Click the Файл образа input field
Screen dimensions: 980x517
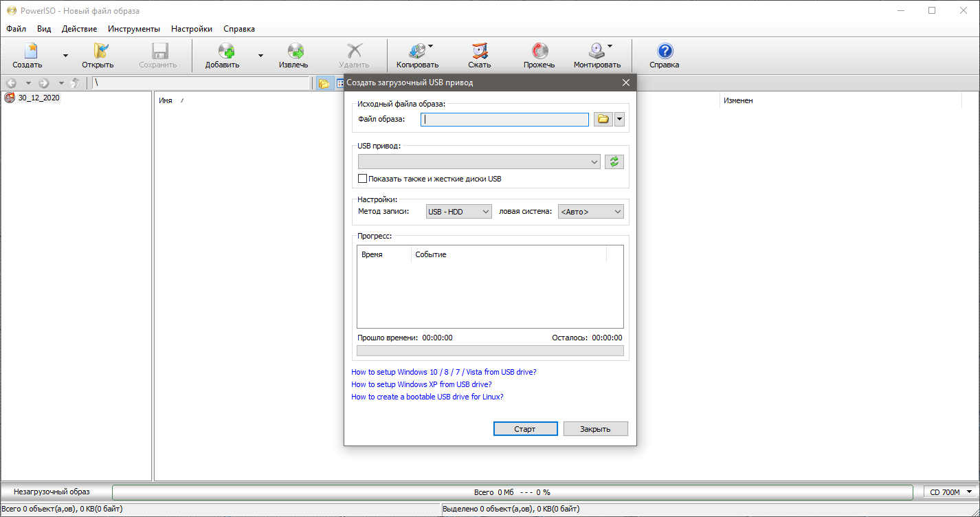click(x=504, y=120)
